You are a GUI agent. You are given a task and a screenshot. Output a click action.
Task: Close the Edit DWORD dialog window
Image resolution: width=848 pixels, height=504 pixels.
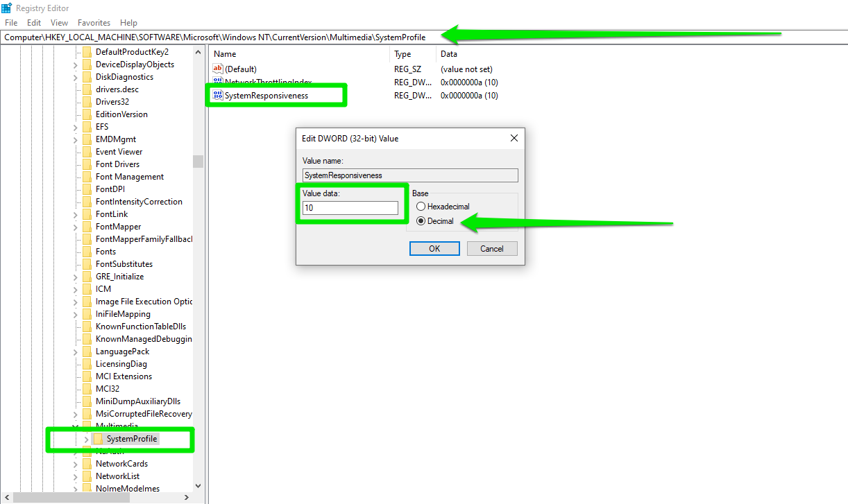(514, 138)
